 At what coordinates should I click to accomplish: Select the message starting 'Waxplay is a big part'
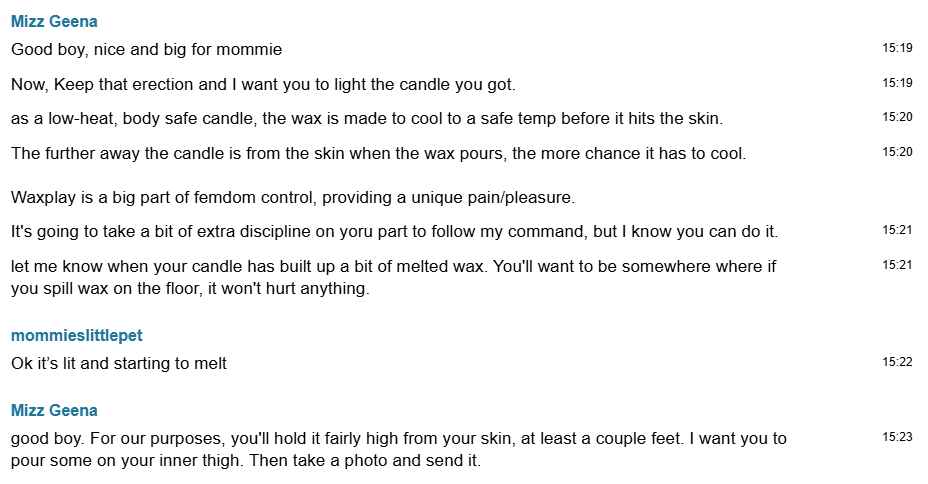[x=292, y=198]
